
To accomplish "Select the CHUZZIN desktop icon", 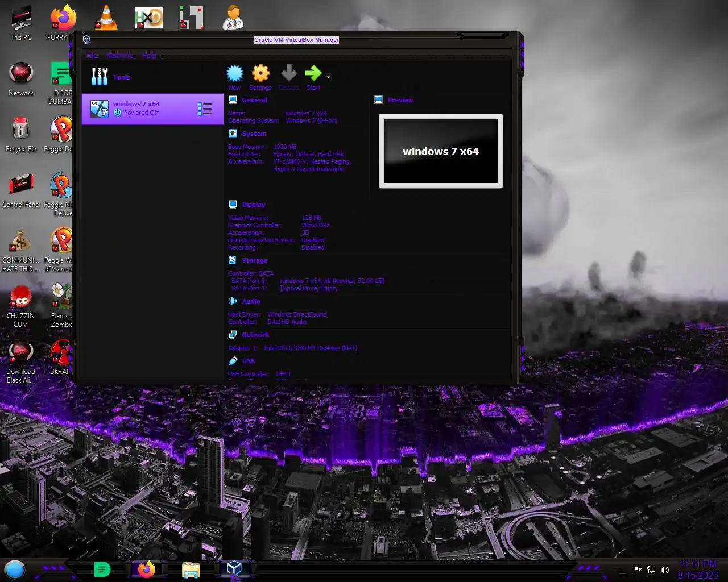I will pos(21,307).
